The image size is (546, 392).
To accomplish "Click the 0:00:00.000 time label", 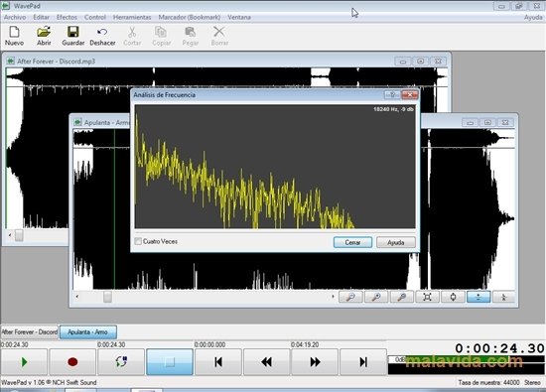I will (210, 344).
